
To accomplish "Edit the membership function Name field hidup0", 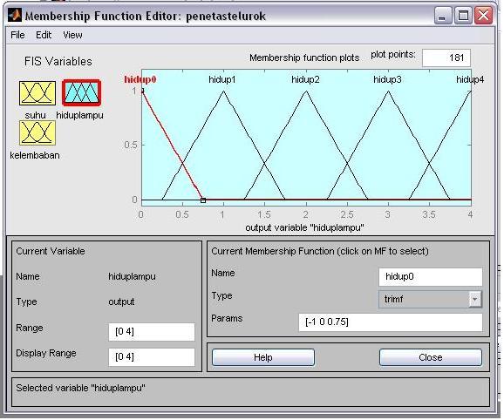I will (431, 276).
